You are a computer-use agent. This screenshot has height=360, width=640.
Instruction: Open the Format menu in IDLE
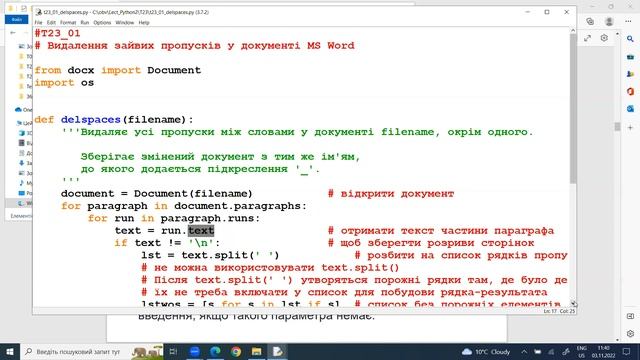tap(68, 22)
